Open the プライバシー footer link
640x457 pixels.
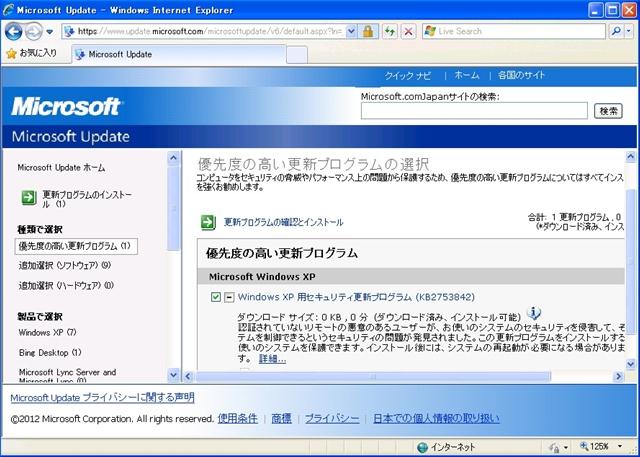click(x=332, y=418)
